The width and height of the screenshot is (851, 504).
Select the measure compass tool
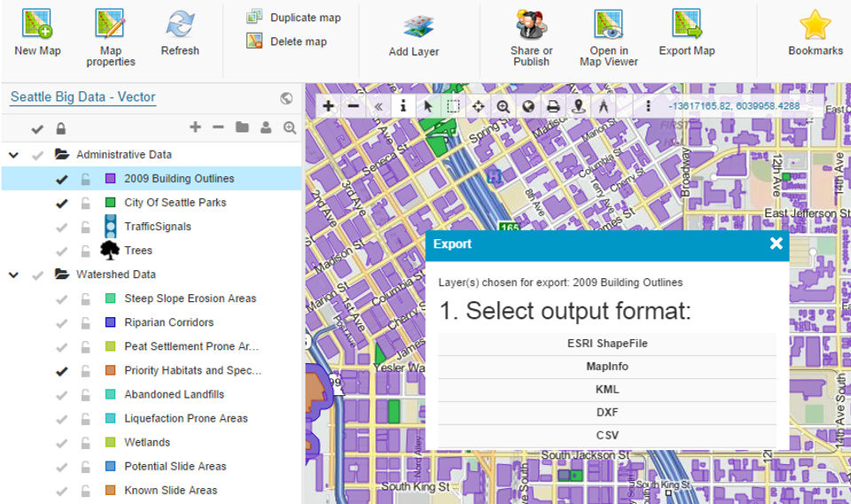click(x=603, y=106)
